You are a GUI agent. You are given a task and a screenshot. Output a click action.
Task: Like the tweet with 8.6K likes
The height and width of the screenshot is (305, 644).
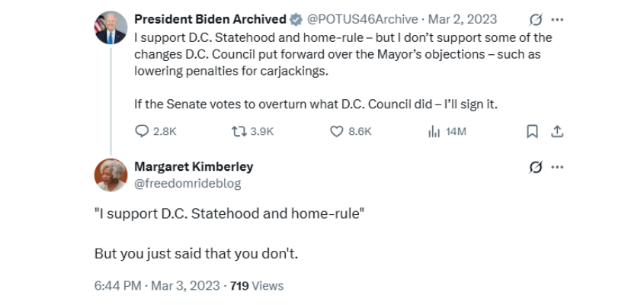coord(337,131)
